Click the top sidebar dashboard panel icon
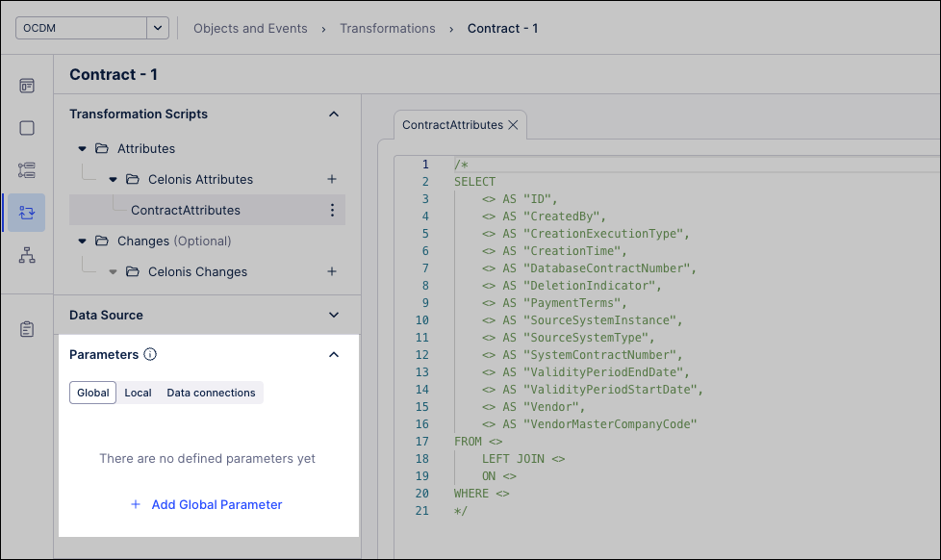 [27, 86]
